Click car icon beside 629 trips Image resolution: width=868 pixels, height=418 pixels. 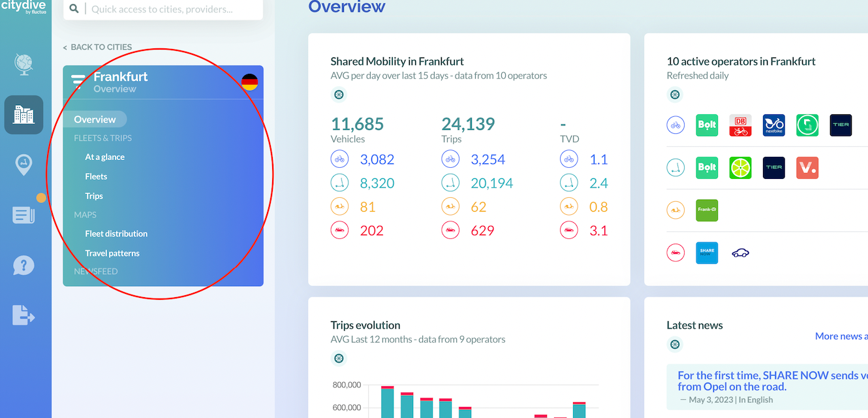[450, 231]
